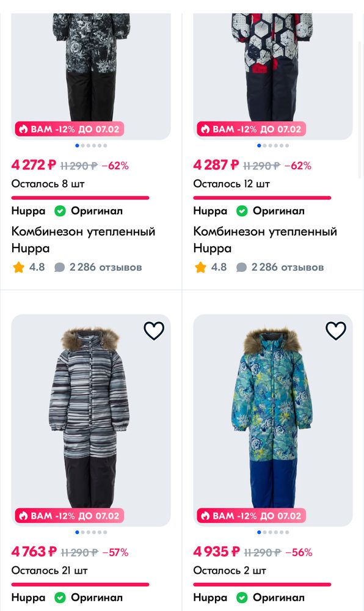364x611 pixels.
Task: Click the flame icon on the 4 272 ₽ promo badge
Action: tap(23, 129)
